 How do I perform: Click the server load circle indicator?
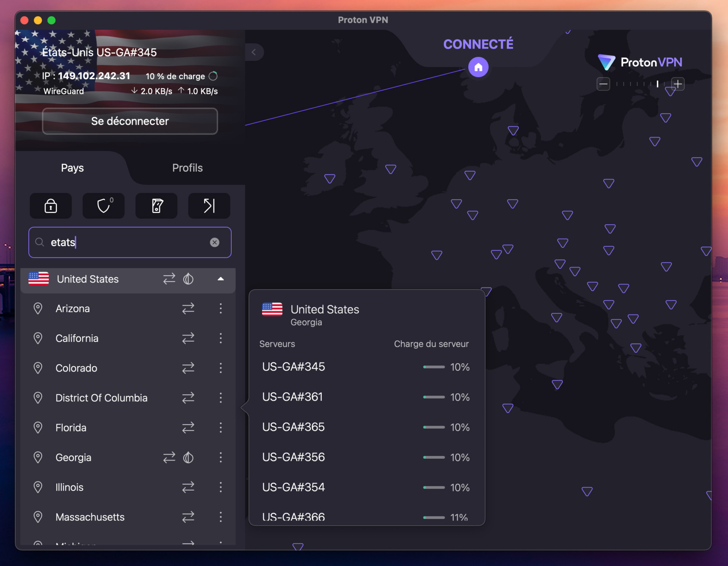click(x=213, y=76)
